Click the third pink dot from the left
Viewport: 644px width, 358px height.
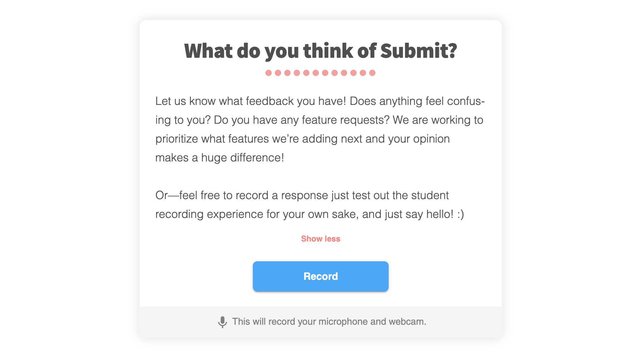[x=287, y=73]
